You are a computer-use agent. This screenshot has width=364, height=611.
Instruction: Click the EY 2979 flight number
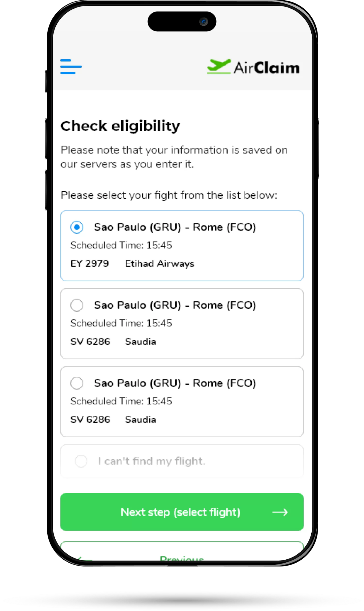pyautogui.click(x=90, y=264)
